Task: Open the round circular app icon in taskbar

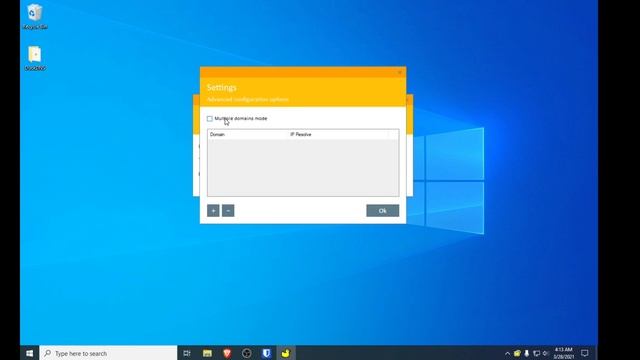Action: 247,353
